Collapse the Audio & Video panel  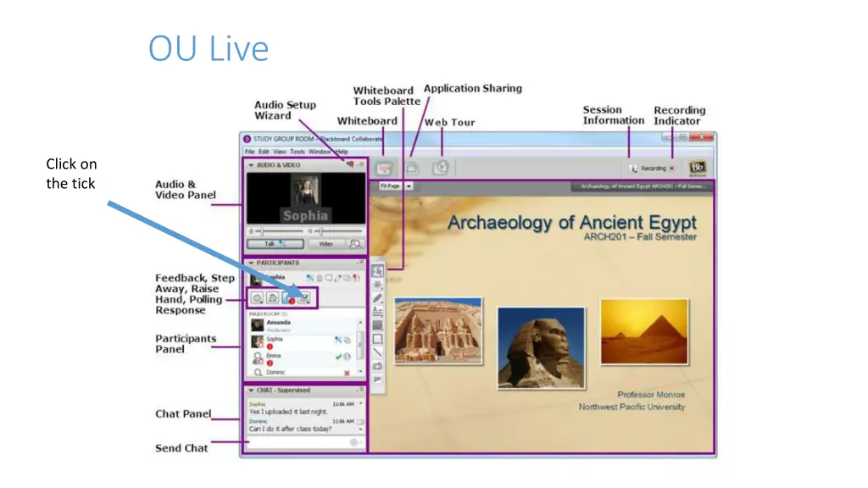pos(251,165)
